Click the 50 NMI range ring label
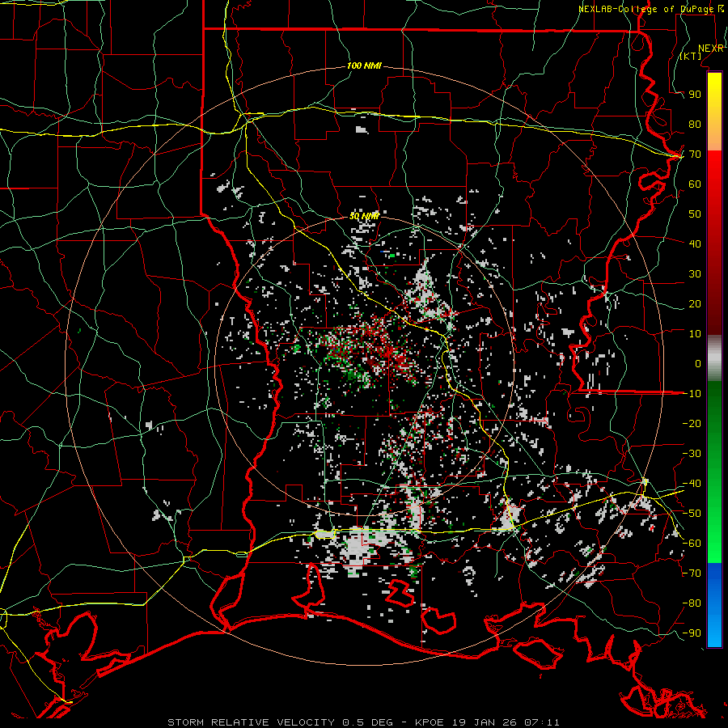 (x=364, y=216)
